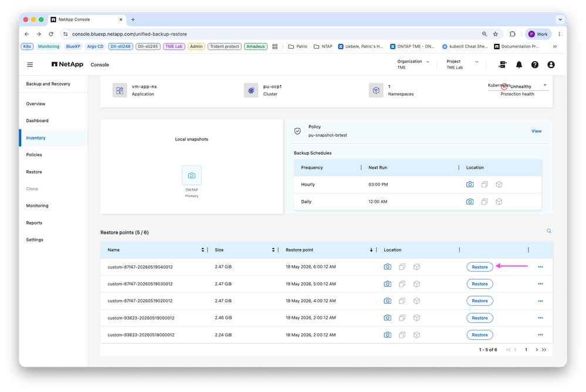
Task: Open Restore in the sidebar
Action: tap(34, 172)
